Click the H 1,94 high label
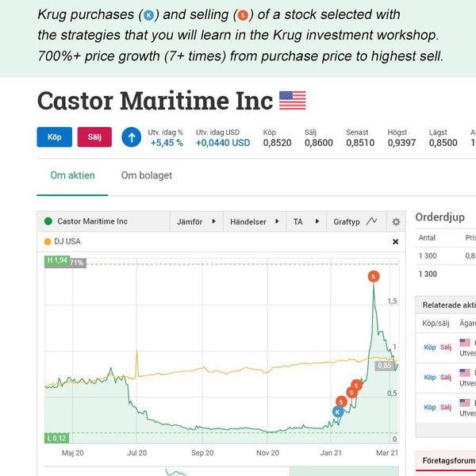The width and height of the screenshot is (476, 476). pyautogui.click(x=57, y=260)
